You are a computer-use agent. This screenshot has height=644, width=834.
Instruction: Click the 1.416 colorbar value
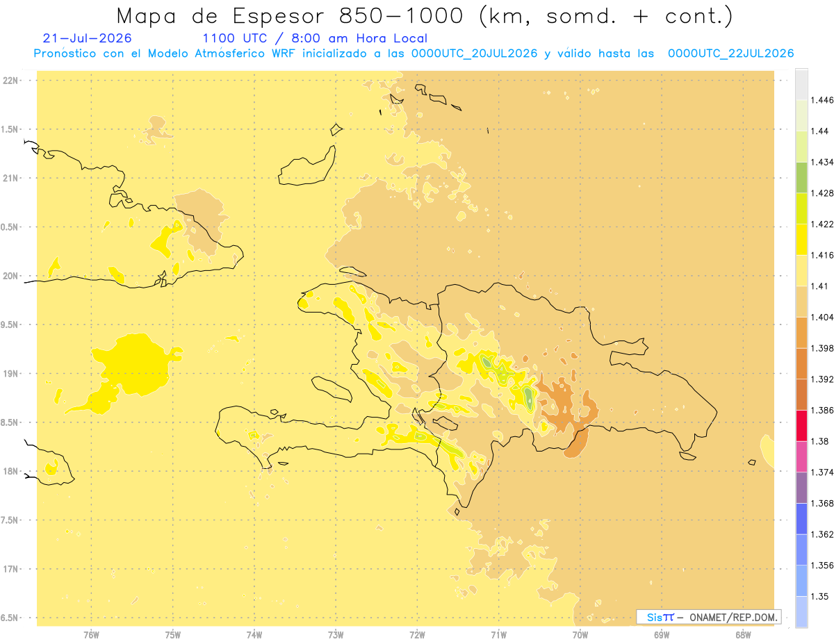(821, 255)
